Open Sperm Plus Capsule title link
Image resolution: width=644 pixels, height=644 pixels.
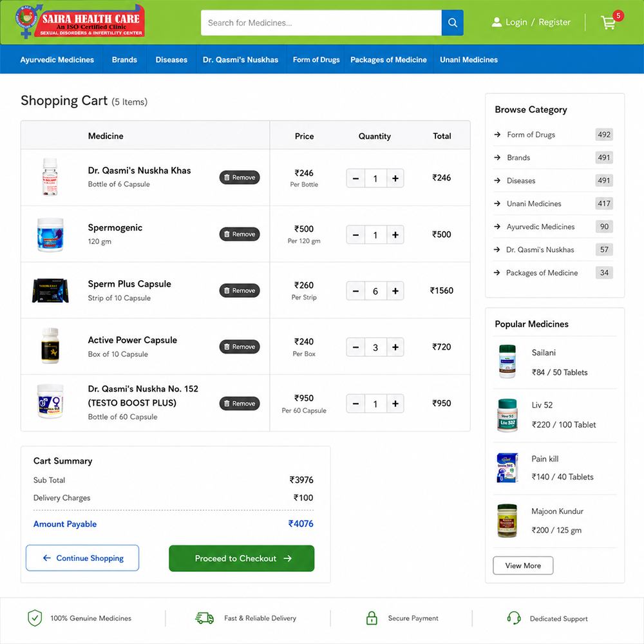129,284
